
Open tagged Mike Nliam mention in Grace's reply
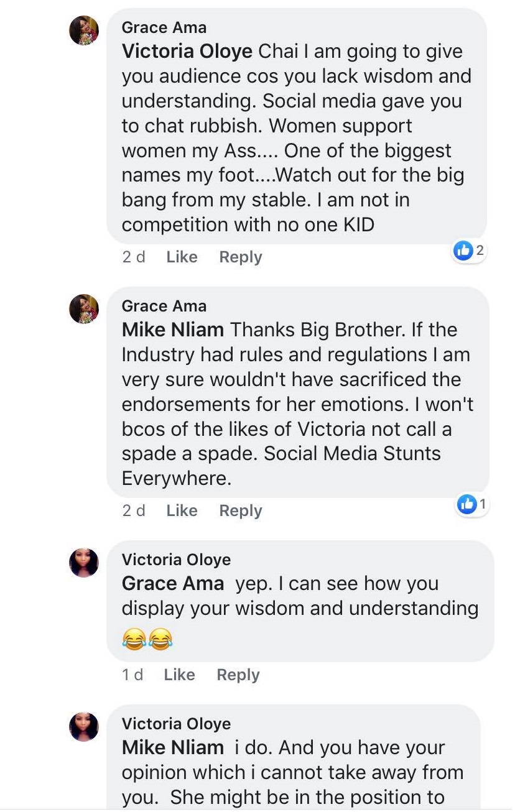pyautogui.click(x=173, y=330)
